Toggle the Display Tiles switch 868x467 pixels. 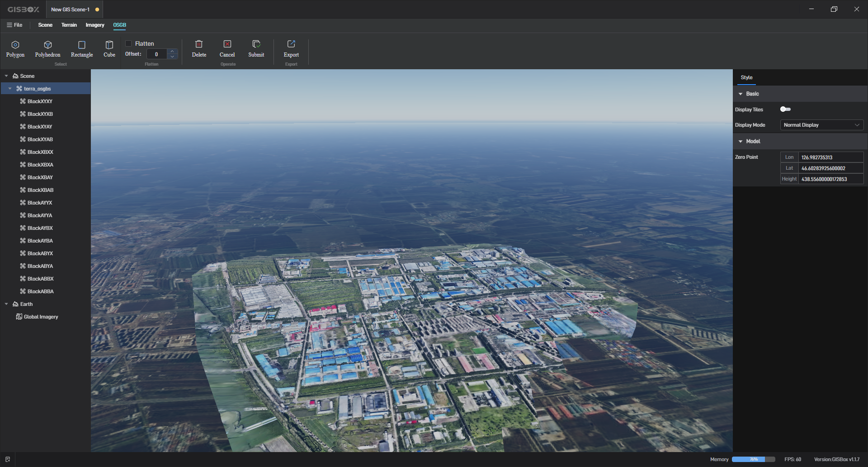[785, 109]
